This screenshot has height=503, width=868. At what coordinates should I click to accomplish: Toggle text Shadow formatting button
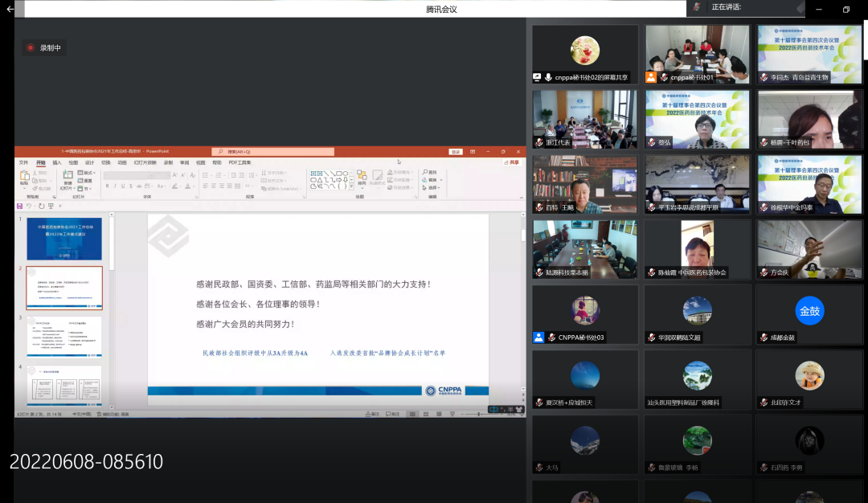coord(131,186)
